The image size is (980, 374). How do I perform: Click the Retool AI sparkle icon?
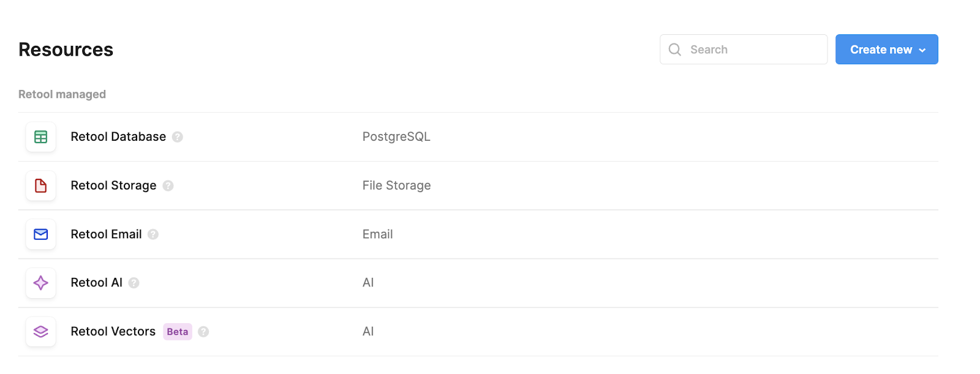(41, 283)
